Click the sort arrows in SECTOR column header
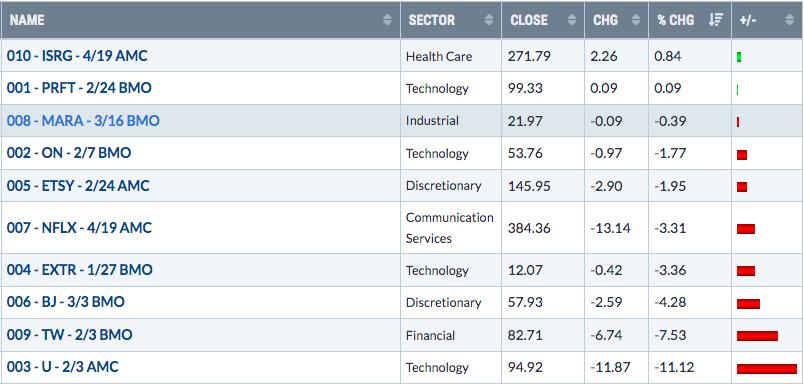 (489, 20)
